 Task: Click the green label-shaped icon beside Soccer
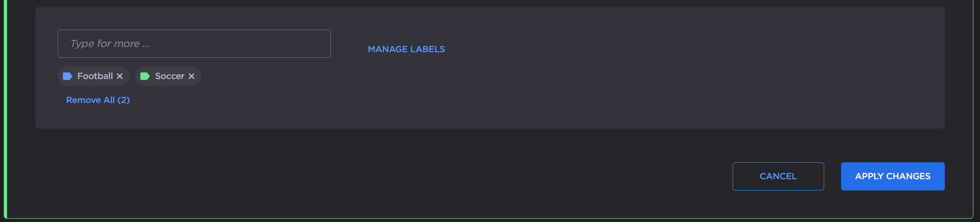click(x=145, y=76)
